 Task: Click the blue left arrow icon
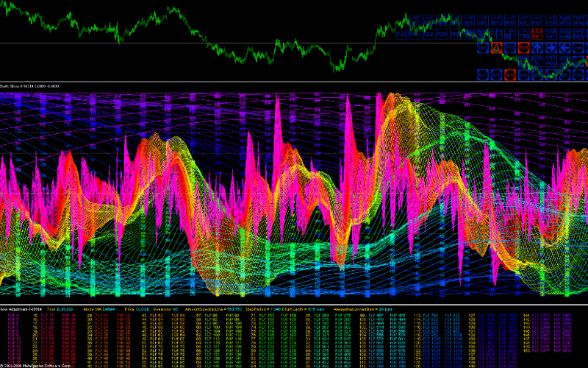tap(564, 48)
